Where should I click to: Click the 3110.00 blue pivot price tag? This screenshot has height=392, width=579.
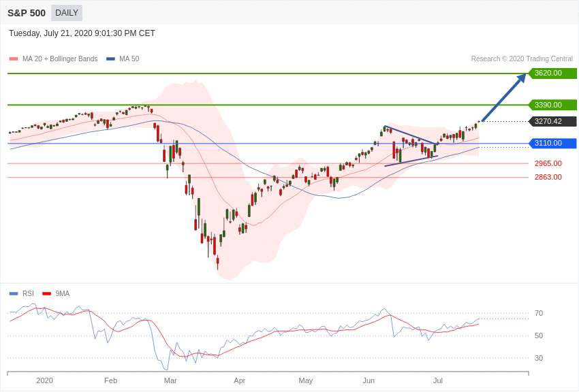[x=552, y=143]
